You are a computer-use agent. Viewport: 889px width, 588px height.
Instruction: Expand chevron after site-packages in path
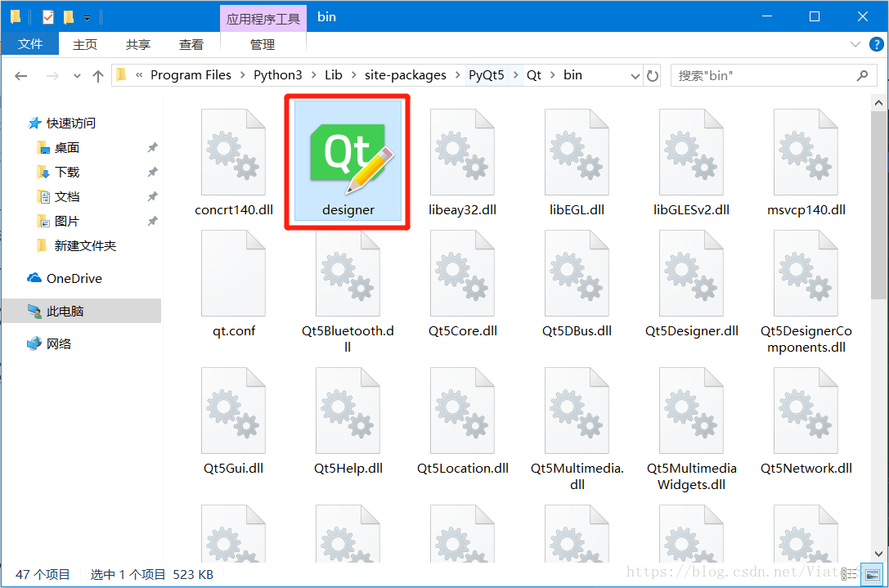(x=457, y=75)
